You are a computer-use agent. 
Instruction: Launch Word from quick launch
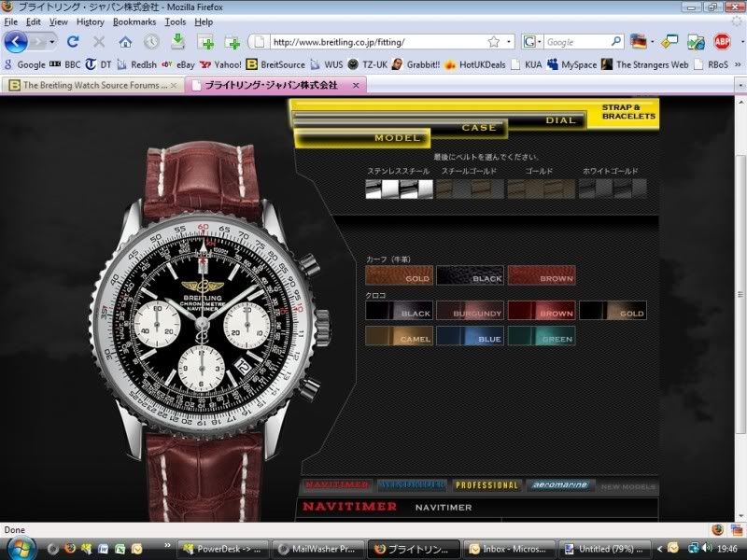click(x=103, y=549)
